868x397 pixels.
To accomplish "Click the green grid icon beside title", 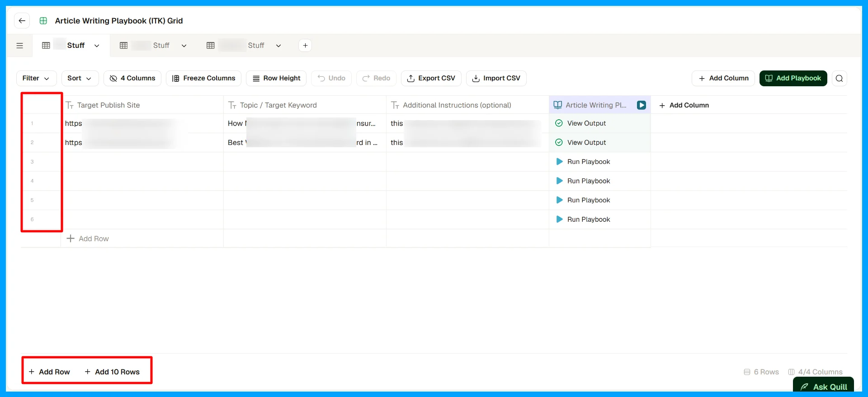I will point(43,21).
